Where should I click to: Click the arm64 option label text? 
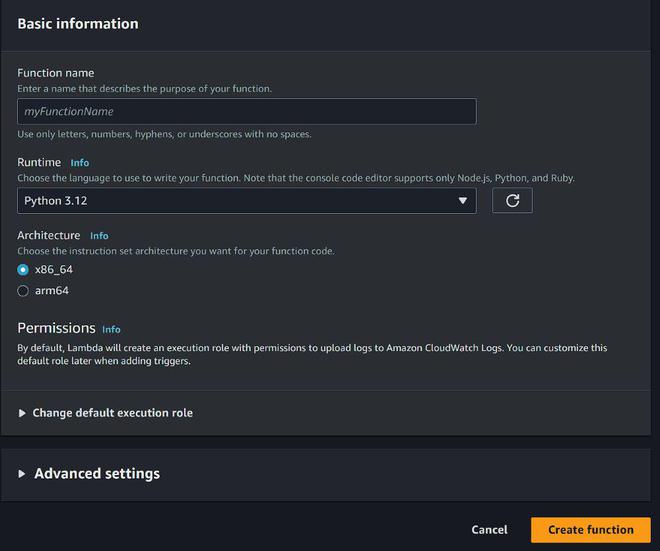[x=51, y=291]
